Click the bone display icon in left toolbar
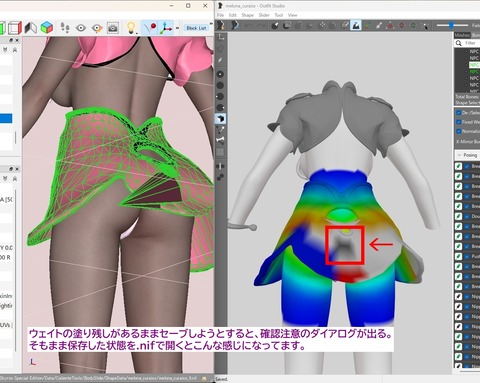480x383 pixels. tap(220, 140)
